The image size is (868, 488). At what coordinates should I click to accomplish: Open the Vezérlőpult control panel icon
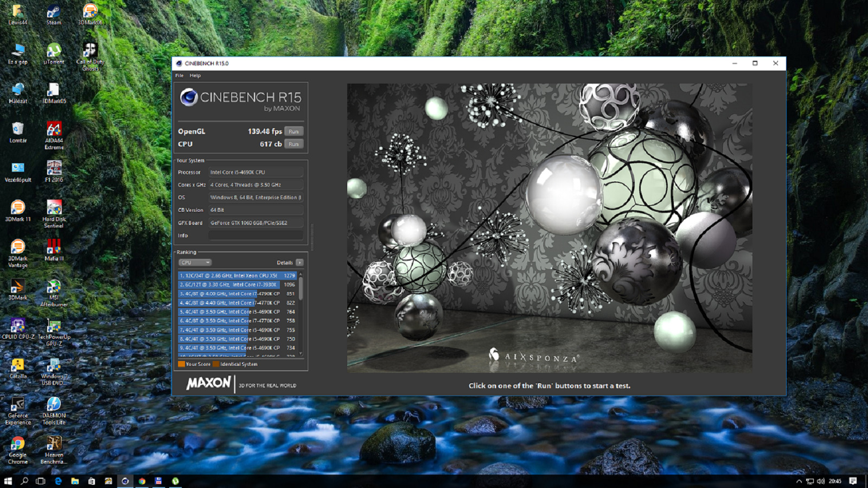pyautogui.click(x=18, y=172)
